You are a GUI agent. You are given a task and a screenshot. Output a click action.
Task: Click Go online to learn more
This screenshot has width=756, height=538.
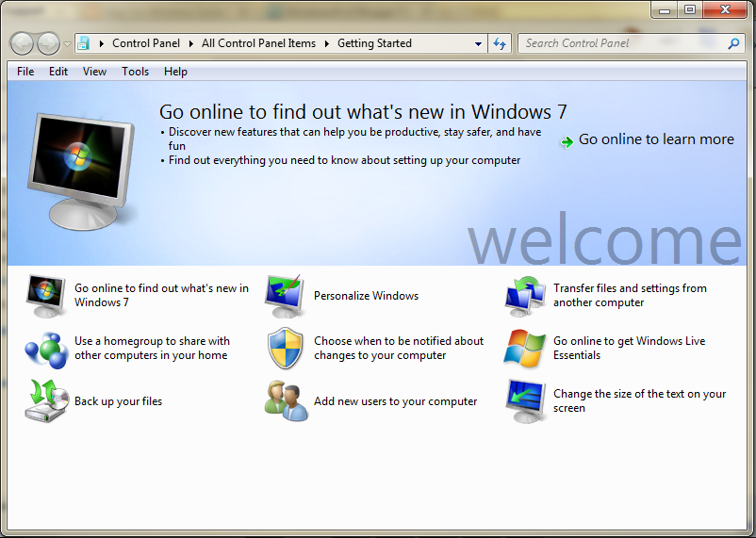656,139
